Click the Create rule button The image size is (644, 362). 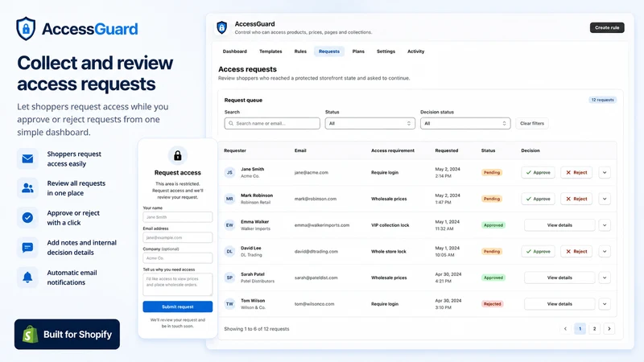pos(607,27)
